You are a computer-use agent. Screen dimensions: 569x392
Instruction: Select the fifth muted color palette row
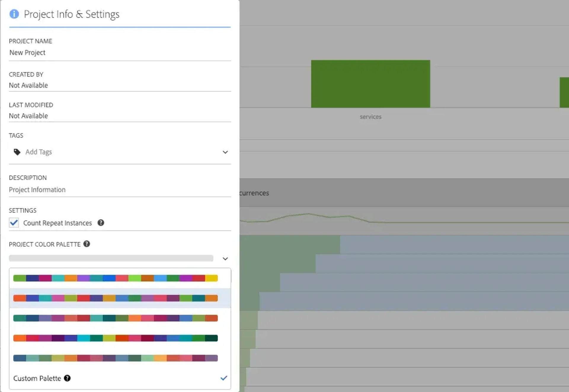point(116,358)
